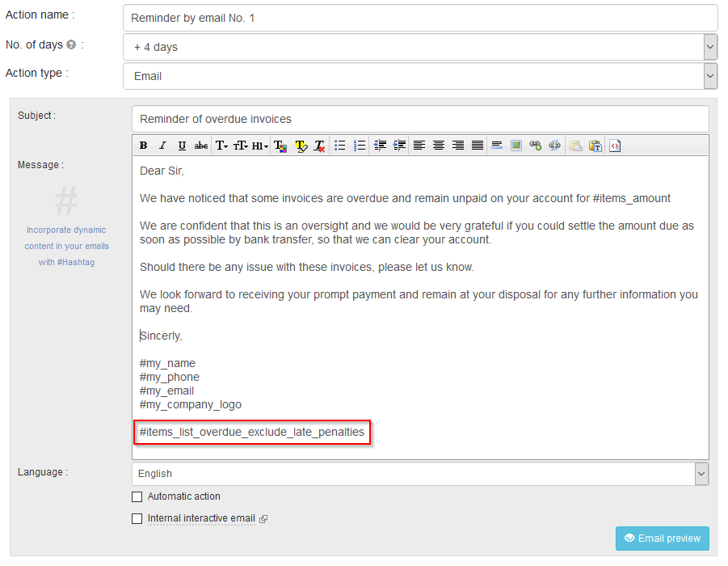
Task: Open the Language selection dropdown
Action: click(x=702, y=474)
